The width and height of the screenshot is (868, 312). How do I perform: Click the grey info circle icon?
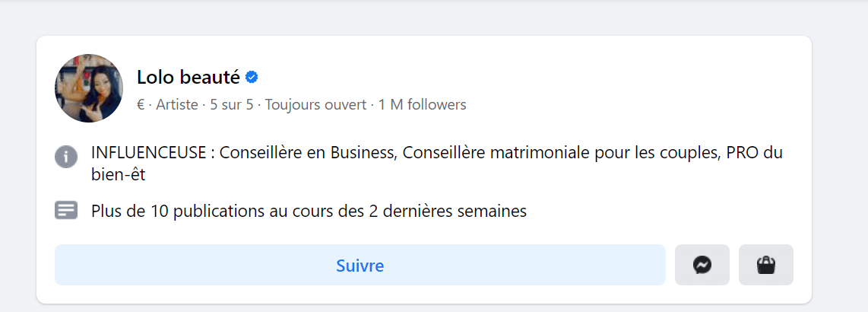[67, 157]
